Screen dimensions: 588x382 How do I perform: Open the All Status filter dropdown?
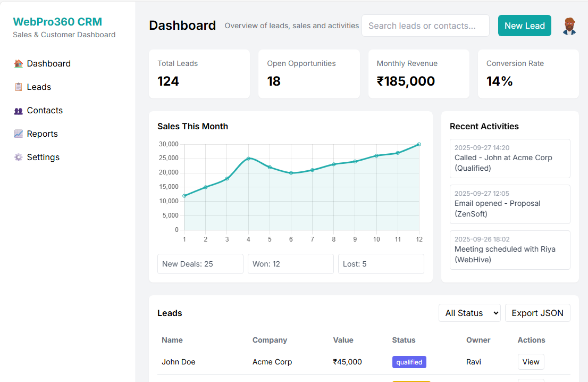(469, 313)
